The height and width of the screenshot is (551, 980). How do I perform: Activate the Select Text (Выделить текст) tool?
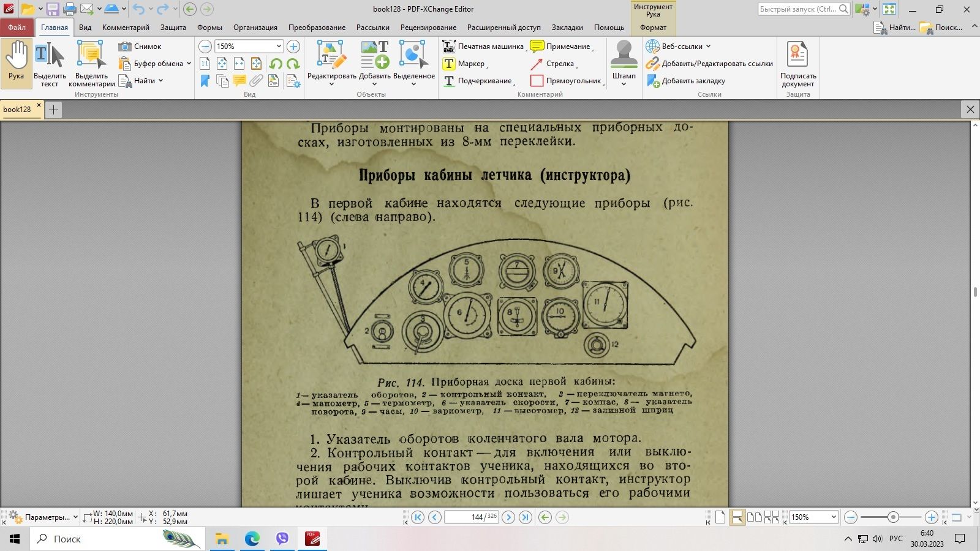coord(50,64)
